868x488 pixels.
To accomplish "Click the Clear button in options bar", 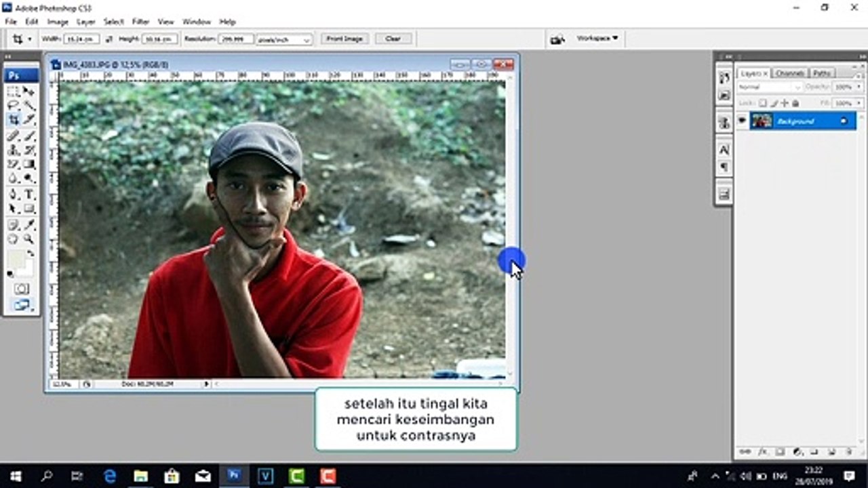I will [x=393, y=39].
